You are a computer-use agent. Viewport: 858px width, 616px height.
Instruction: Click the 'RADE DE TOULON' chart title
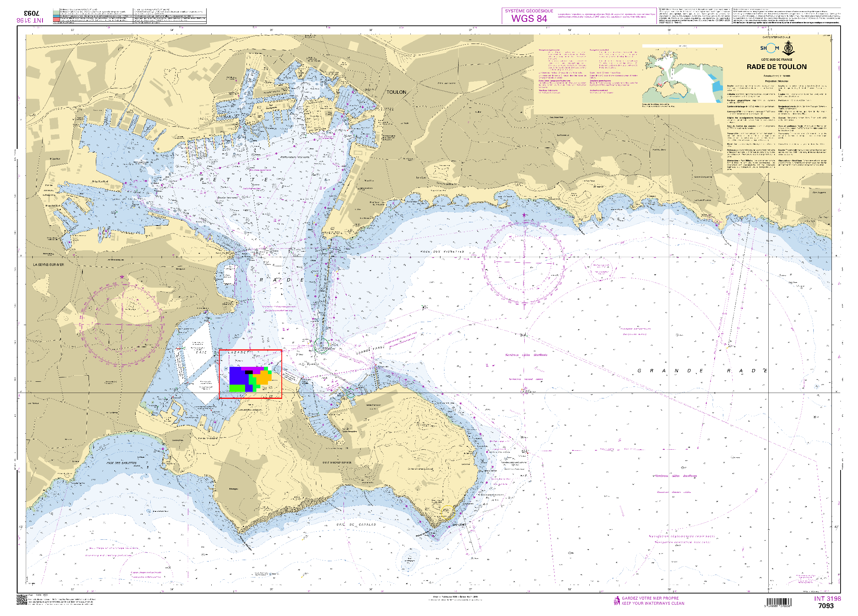click(776, 67)
